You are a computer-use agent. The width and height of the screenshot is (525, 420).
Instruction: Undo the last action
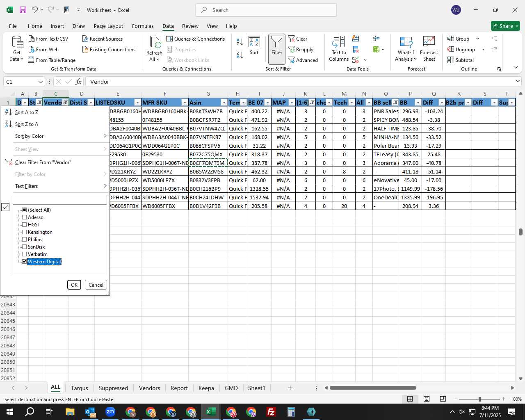tap(35, 10)
